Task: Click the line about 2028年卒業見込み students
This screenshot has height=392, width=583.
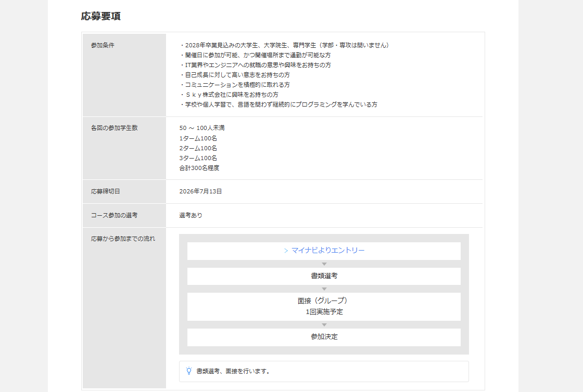Action: pyautogui.click(x=284, y=45)
